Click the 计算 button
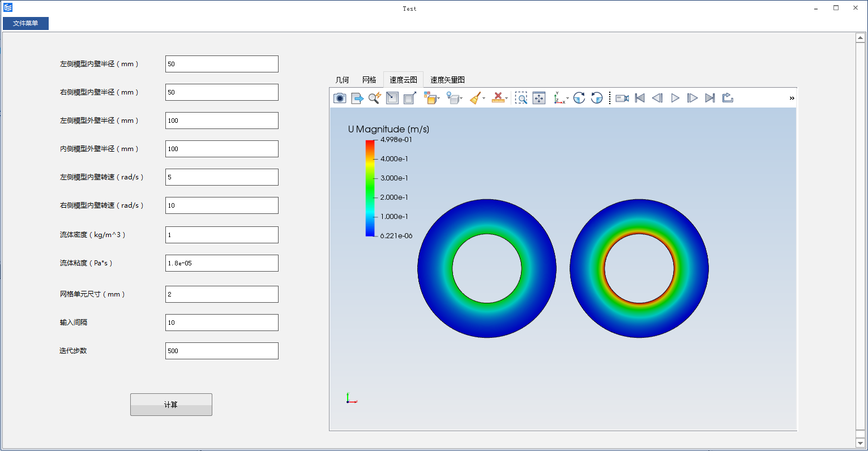Screen dimensions: 868x451 (x=171, y=405)
